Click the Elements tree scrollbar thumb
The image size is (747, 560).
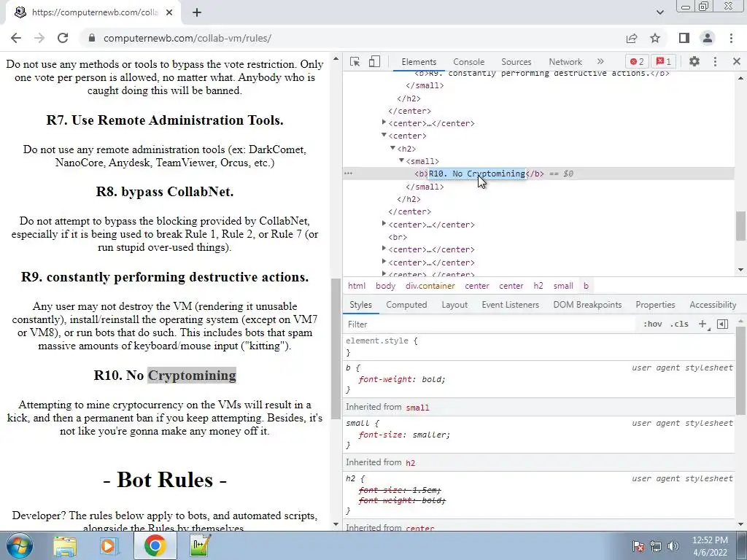(741, 226)
